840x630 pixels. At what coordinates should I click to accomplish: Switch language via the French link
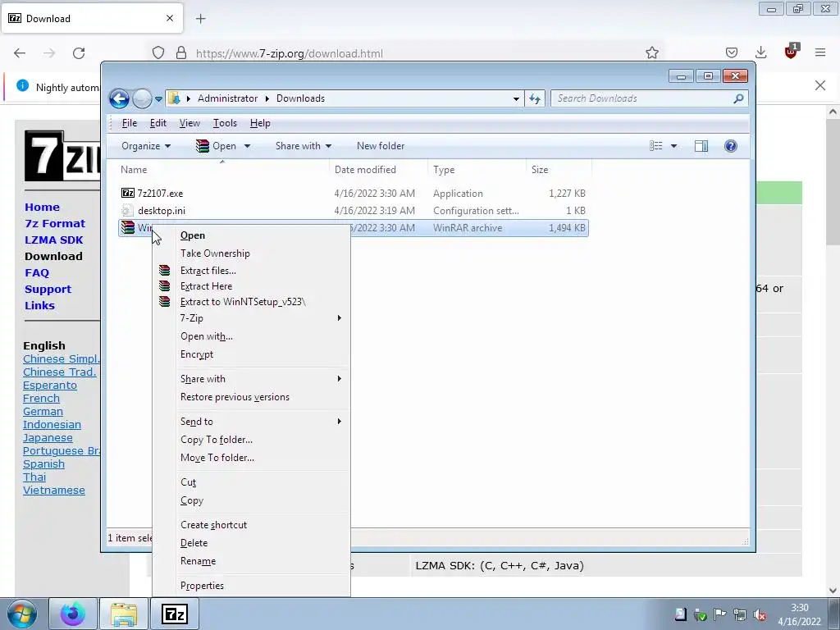pyautogui.click(x=41, y=398)
